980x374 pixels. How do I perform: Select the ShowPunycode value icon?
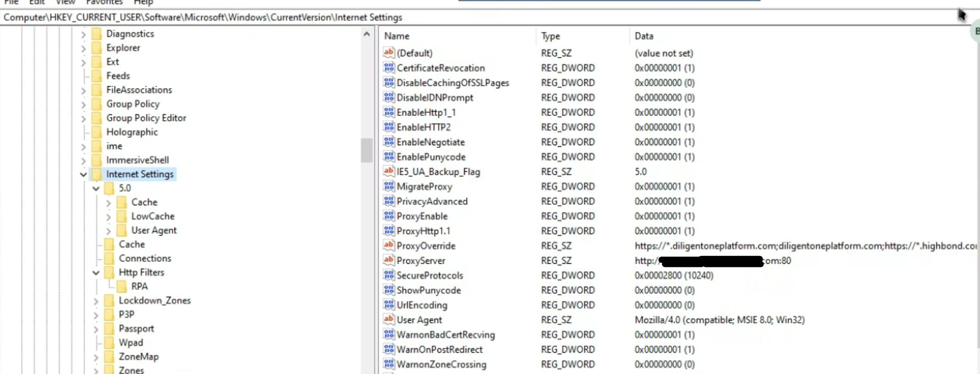click(x=389, y=290)
